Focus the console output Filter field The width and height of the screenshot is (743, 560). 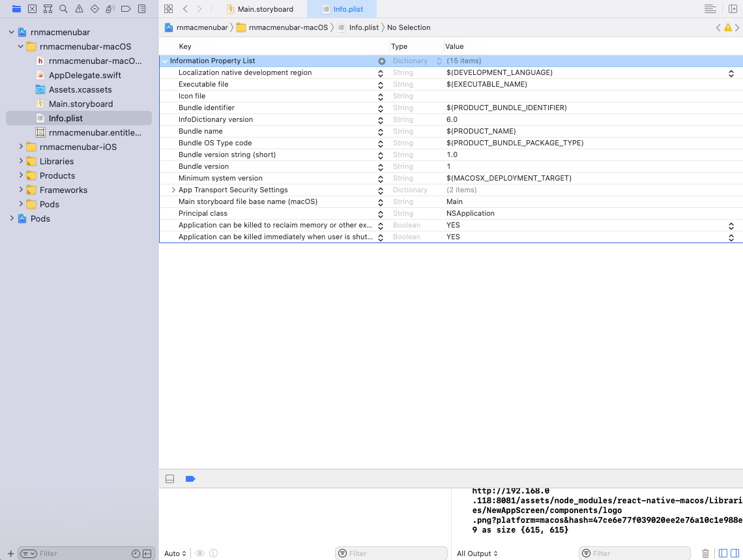click(x=635, y=553)
